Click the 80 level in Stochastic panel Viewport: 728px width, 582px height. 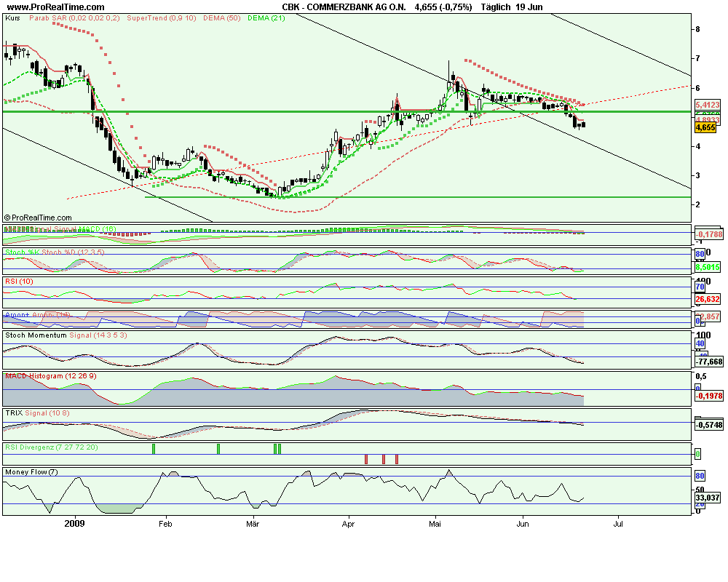tap(700, 254)
